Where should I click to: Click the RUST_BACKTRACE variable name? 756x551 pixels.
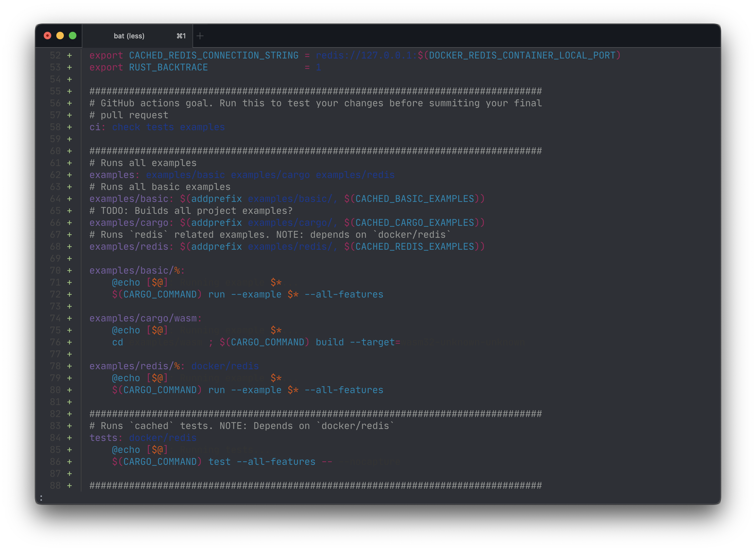point(169,67)
